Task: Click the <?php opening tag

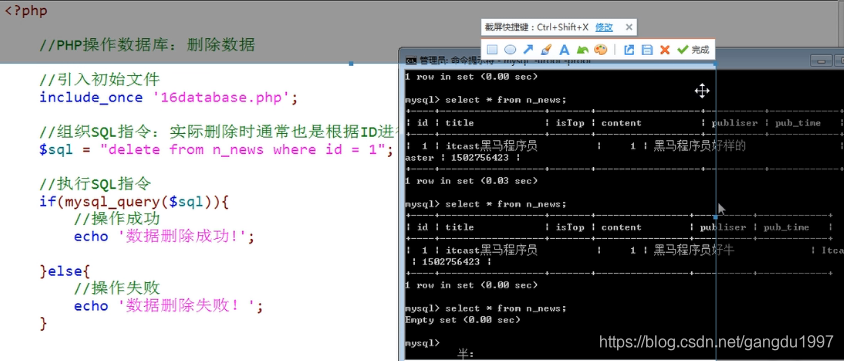Action: click(x=26, y=11)
